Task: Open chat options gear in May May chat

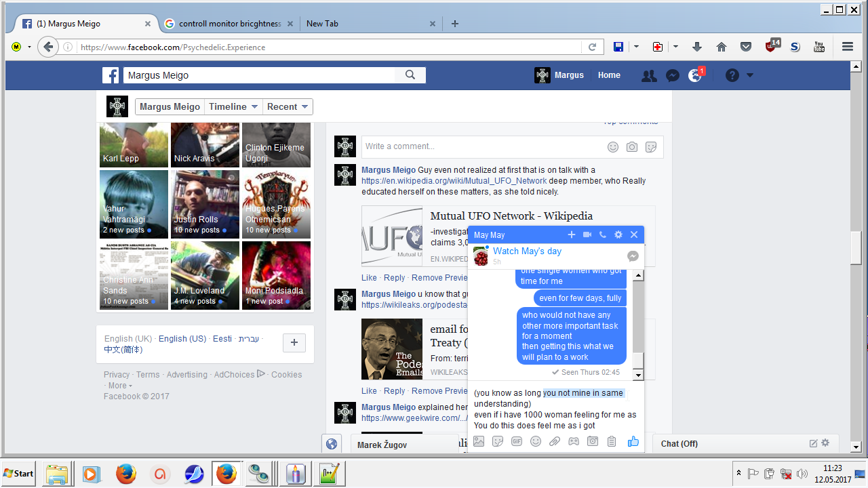Action: click(x=618, y=235)
